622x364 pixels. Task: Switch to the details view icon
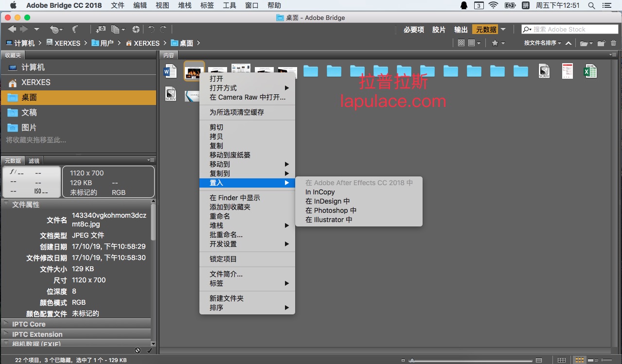click(x=593, y=360)
